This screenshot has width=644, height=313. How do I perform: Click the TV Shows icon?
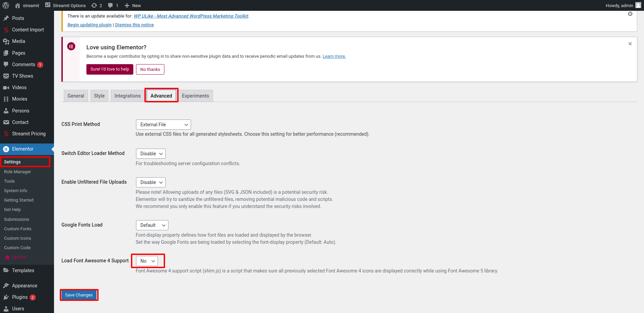pos(6,76)
